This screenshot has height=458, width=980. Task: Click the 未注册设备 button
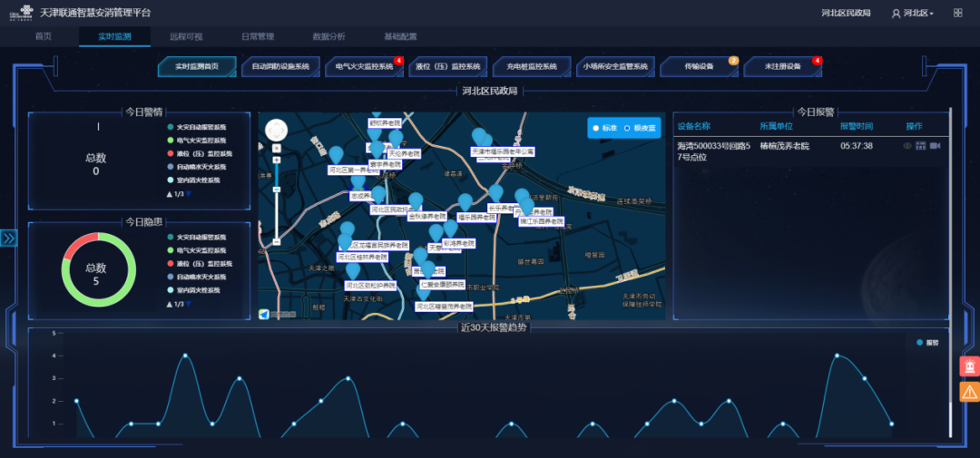click(x=782, y=67)
